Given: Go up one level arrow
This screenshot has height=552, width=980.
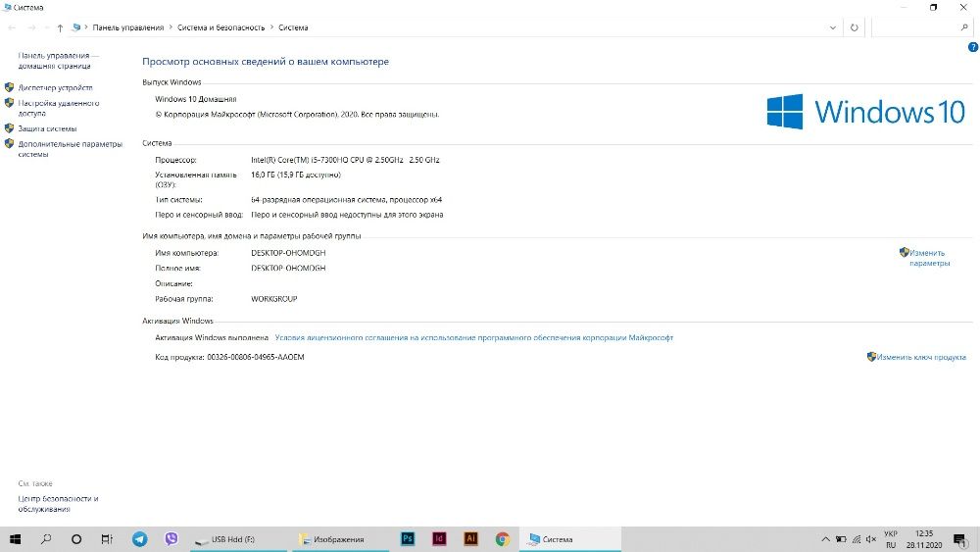Looking at the screenshot, I should click(x=60, y=27).
